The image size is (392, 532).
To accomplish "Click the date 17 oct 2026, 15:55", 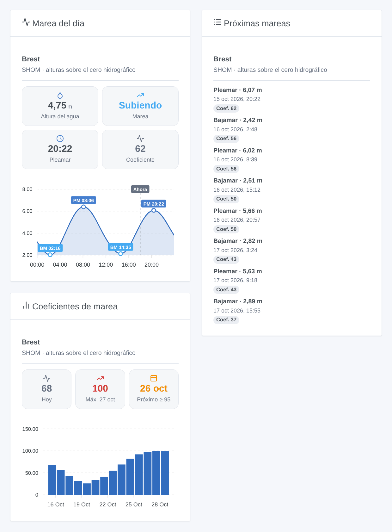I will 237,311.
